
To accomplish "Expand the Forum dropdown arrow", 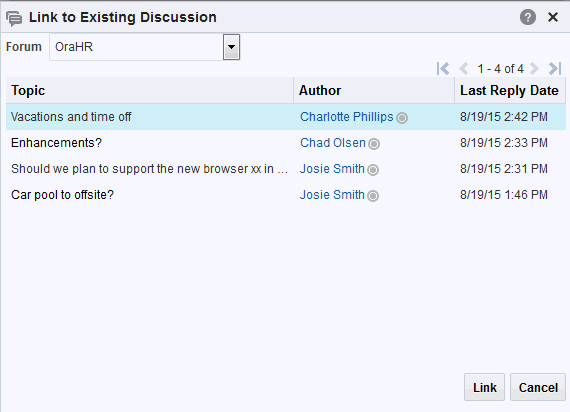I will (231, 47).
